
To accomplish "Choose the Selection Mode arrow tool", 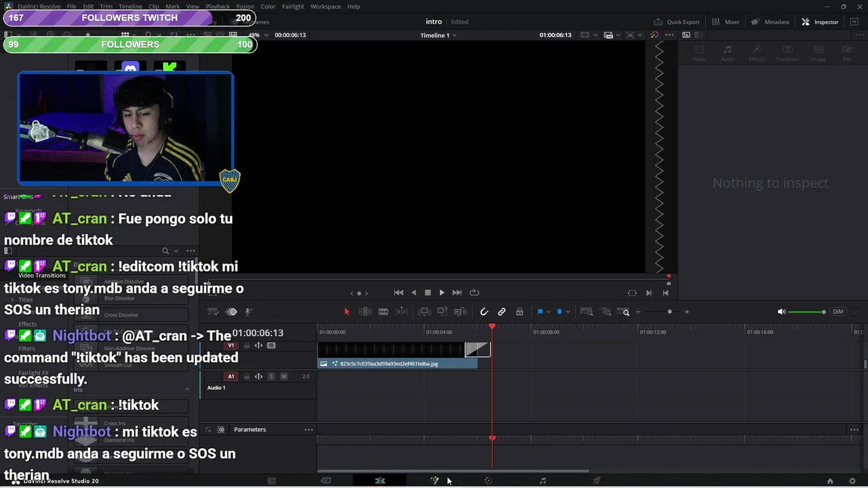I will pyautogui.click(x=347, y=312).
